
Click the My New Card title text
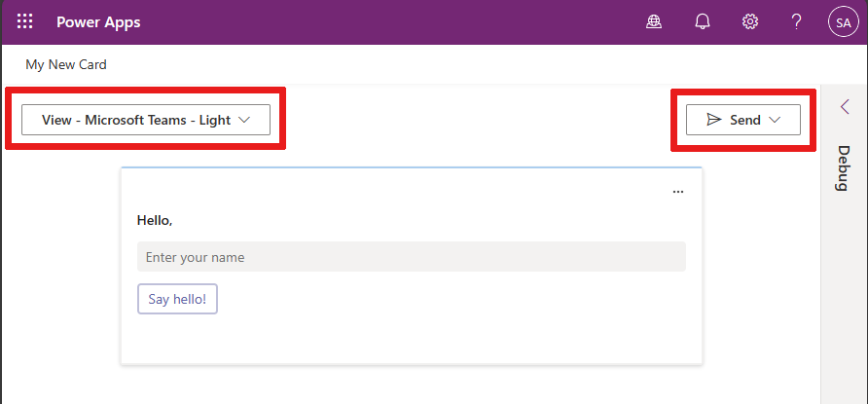66,65
